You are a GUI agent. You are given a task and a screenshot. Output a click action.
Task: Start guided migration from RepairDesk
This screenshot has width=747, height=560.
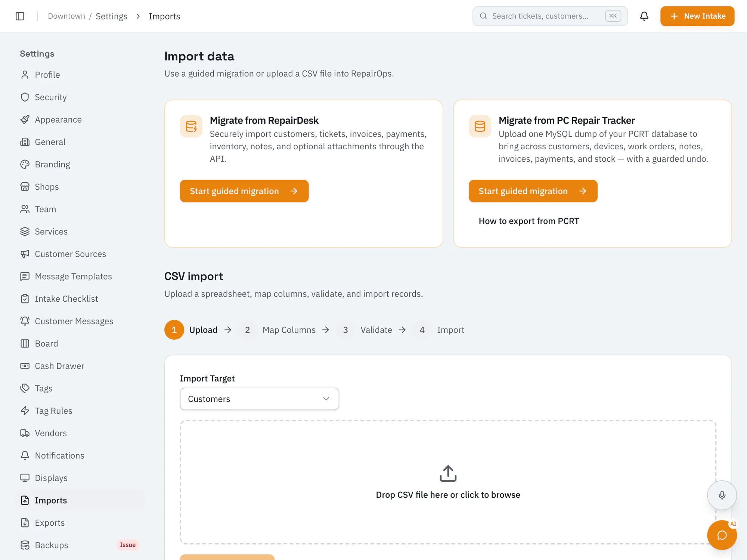point(244,191)
